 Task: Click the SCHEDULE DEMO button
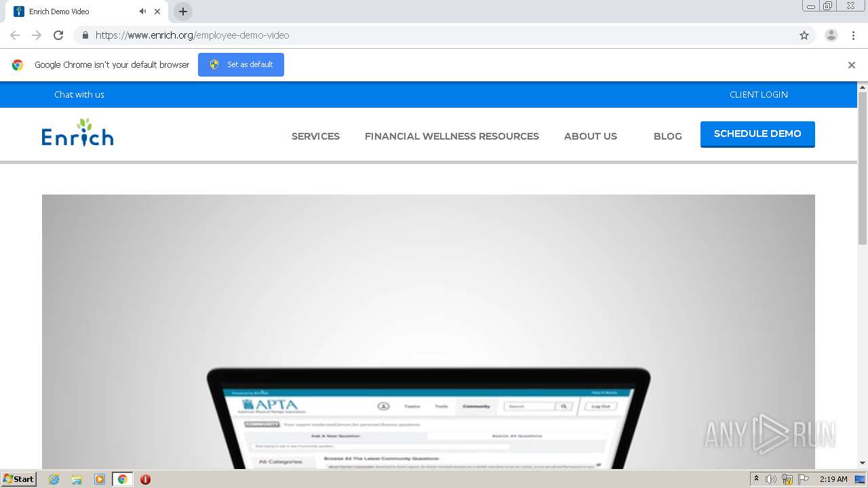click(x=757, y=134)
